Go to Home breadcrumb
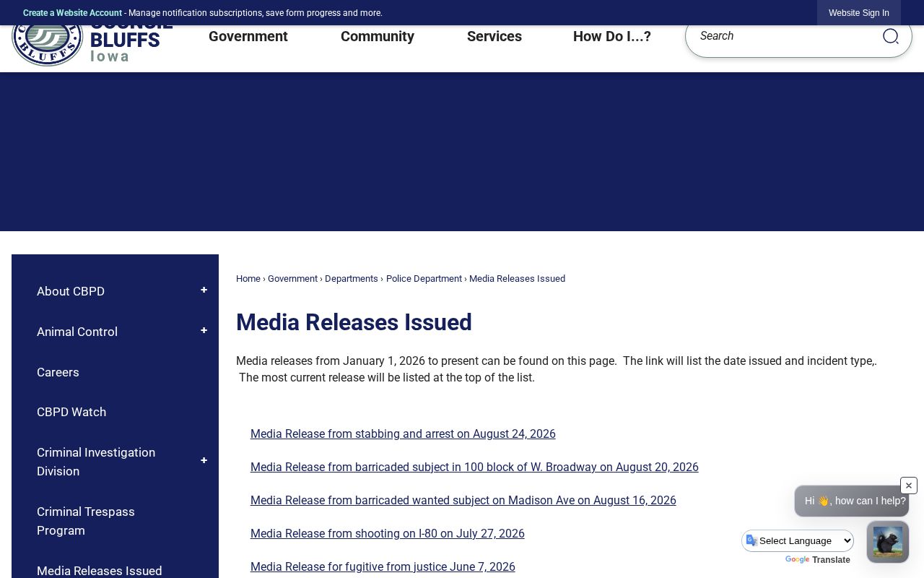This screenshot has height=578, width=924. pyautogui.click(x=248, y=279)
